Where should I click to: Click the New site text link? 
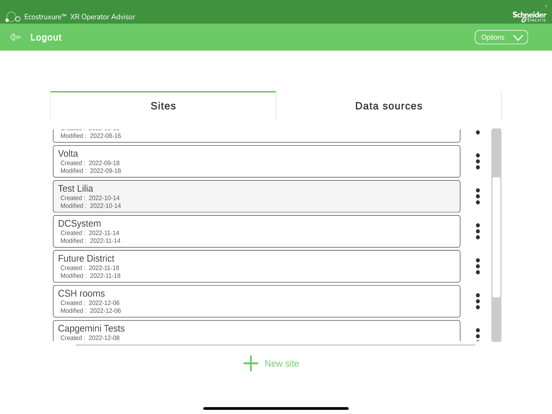pyautogui.click(x=282, y=364)
